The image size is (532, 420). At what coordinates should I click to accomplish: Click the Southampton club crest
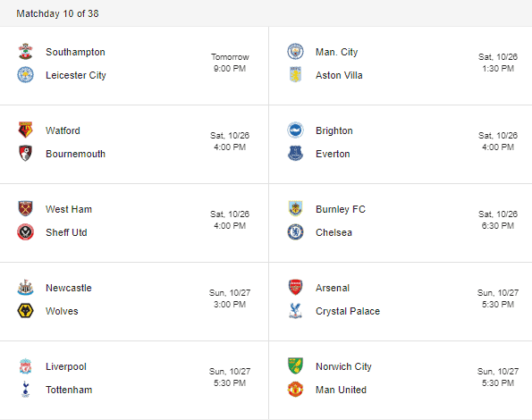(25, 52)
